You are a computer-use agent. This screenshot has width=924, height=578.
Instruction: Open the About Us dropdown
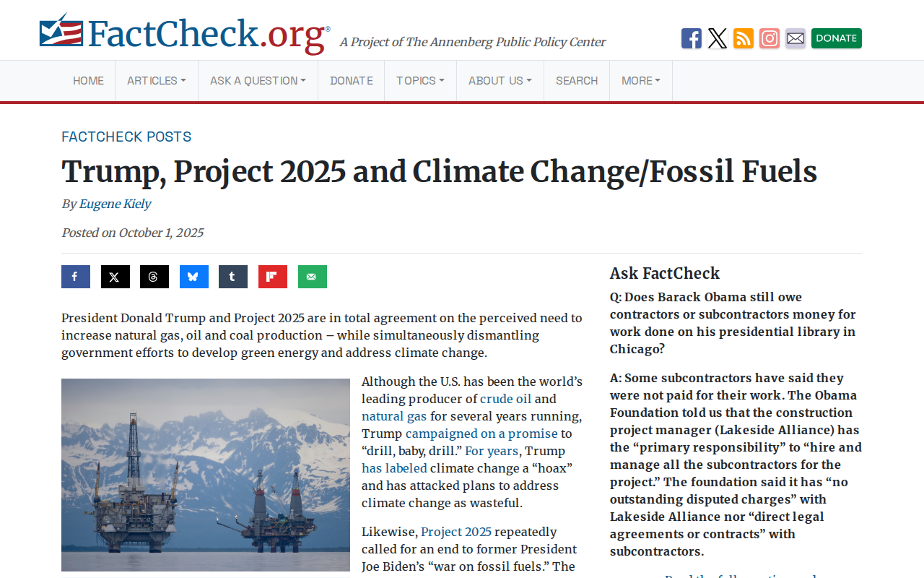coord(500,81)
